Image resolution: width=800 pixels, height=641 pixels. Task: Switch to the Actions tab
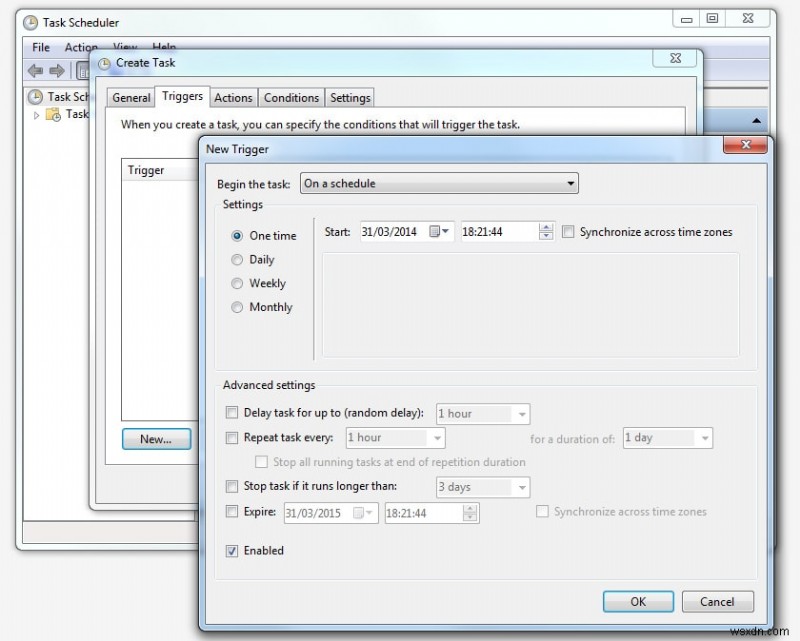click(x=233, y=97)
